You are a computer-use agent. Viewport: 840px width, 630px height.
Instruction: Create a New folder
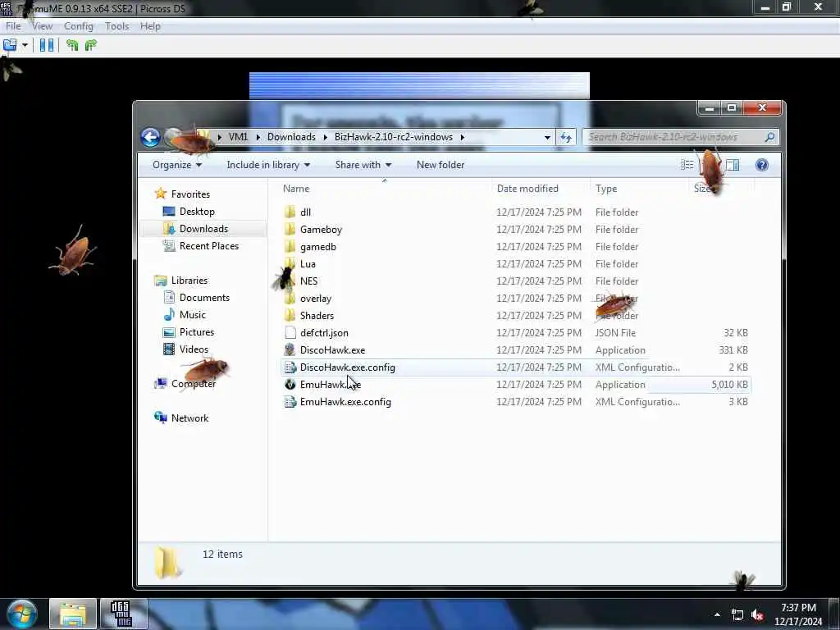441,165
